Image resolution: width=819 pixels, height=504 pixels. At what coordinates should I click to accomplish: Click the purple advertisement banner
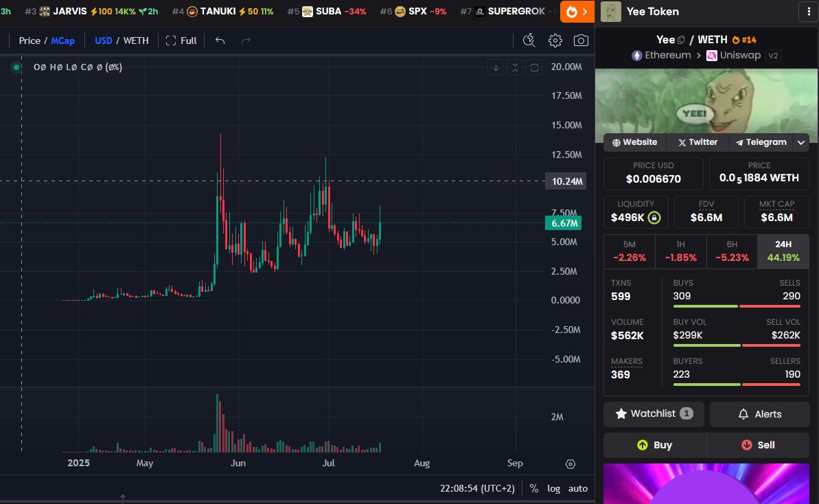point(706,483)
